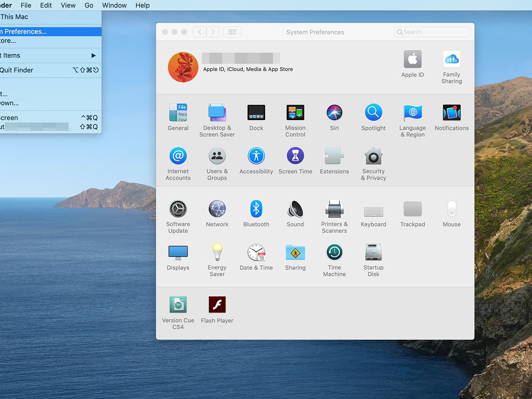Screen dimensions: 532x399
Task: Open the Bluetooth preference pane
Action: point(256,209)
